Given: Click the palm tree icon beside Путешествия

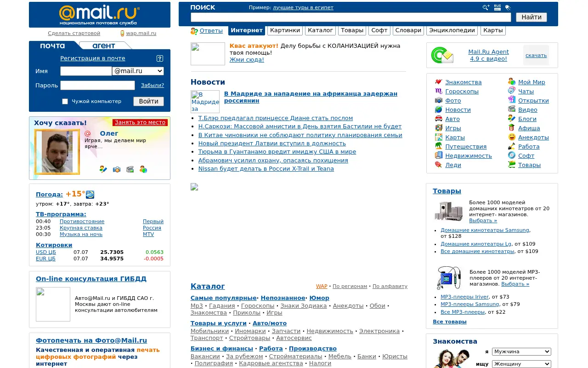Looking at the screenshot, I should pos(439,146).
